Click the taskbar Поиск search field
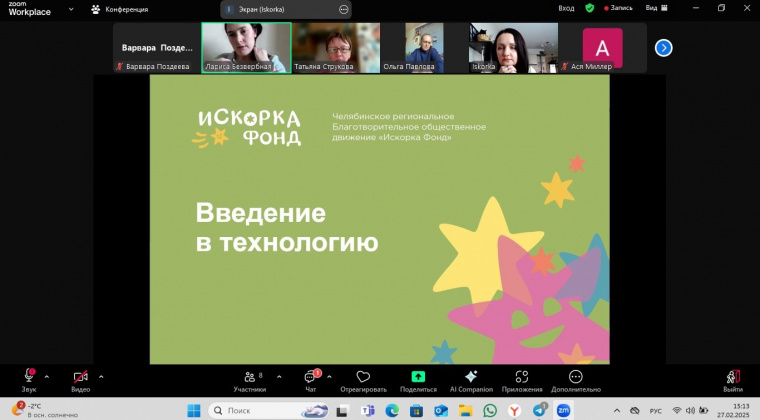Screen dimensions: 760x420 pyautogui.click(x=269, y=410)
